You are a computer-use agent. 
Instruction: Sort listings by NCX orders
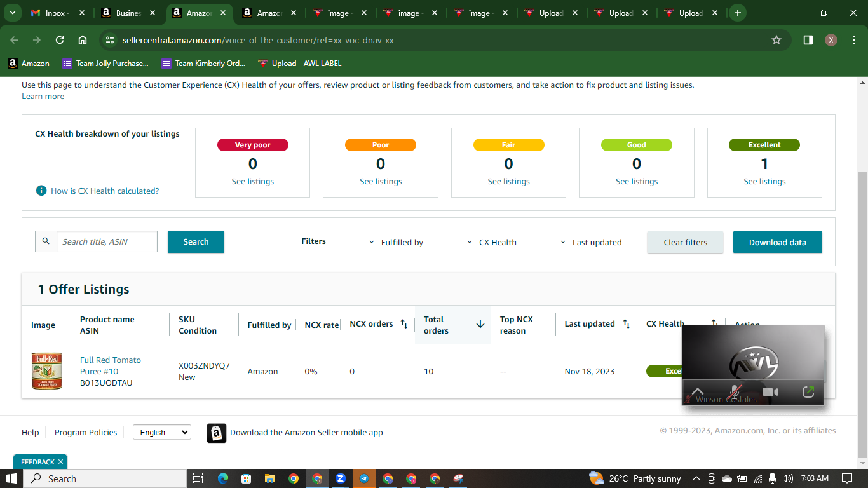404,324
